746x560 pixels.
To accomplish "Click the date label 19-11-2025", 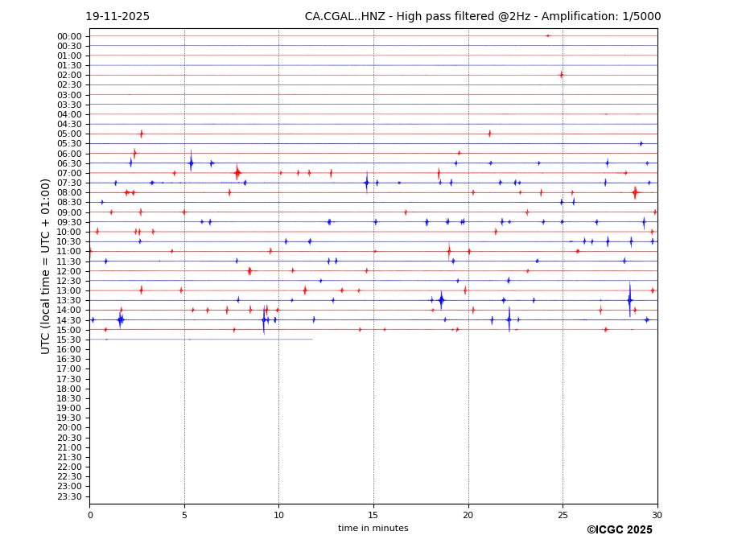I will 117,17.
